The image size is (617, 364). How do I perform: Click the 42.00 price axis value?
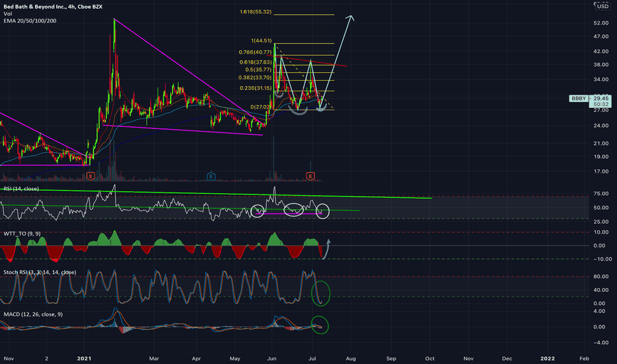601,52
